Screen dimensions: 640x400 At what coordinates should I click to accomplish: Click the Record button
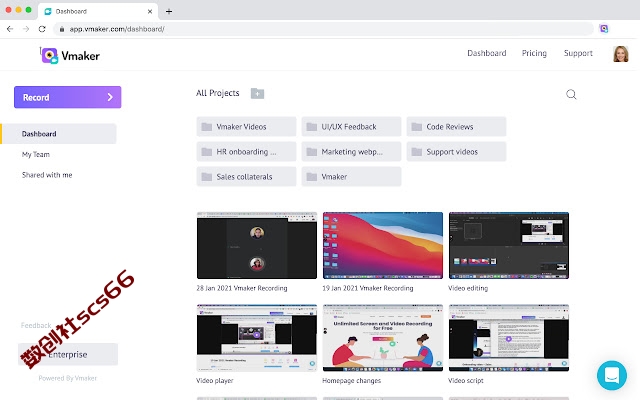(67, 97)
